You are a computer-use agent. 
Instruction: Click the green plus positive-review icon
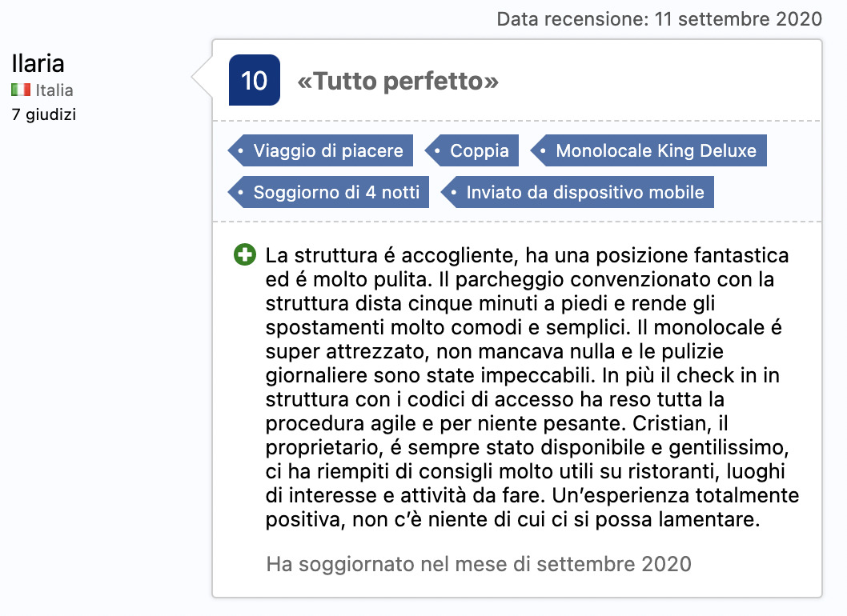(245, 255)
